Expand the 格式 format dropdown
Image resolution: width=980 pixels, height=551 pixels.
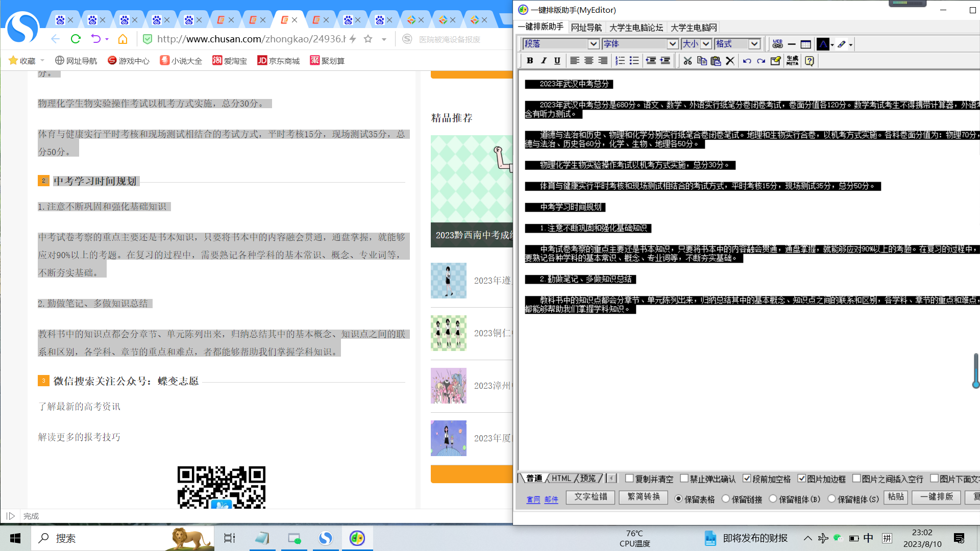pos(754,44)
